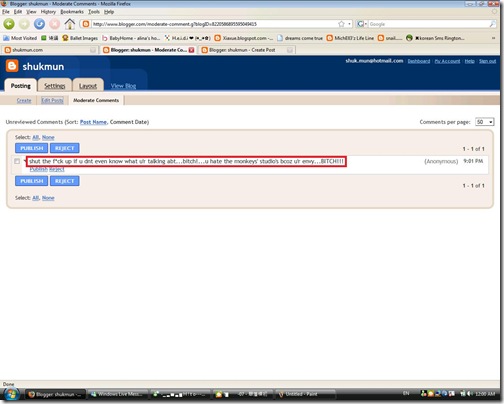Switch to the Layout tab
504x404 pixels.
click(x=88, y=86)
